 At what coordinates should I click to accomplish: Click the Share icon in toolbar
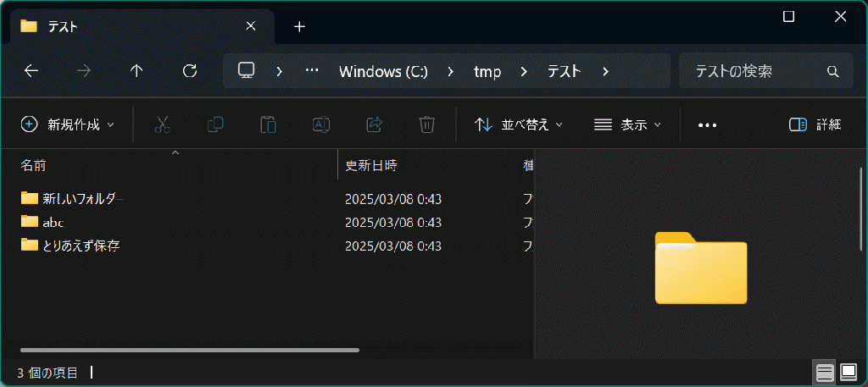click(374, 124)
